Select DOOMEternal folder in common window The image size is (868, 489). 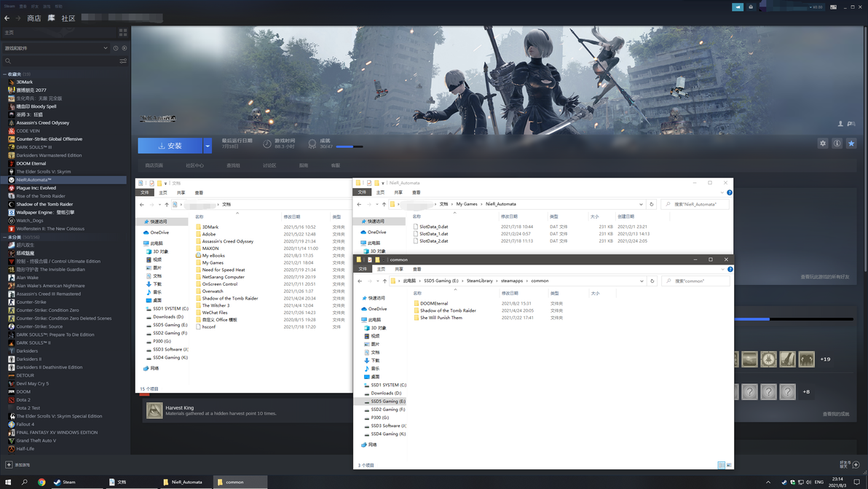[x=433, y=303]
